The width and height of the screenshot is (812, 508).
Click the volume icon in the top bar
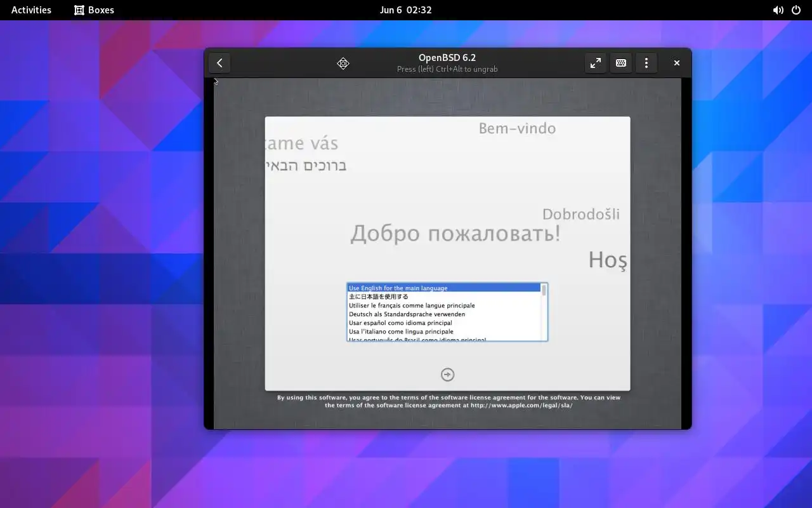coord(778,10)
